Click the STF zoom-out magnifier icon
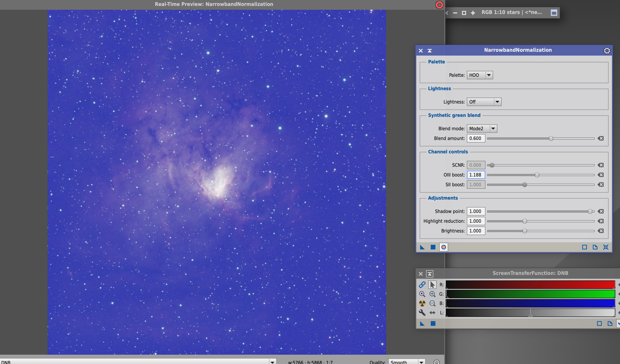Image resolution: width=620 pixels, height=364 pixels. (432, 303)
